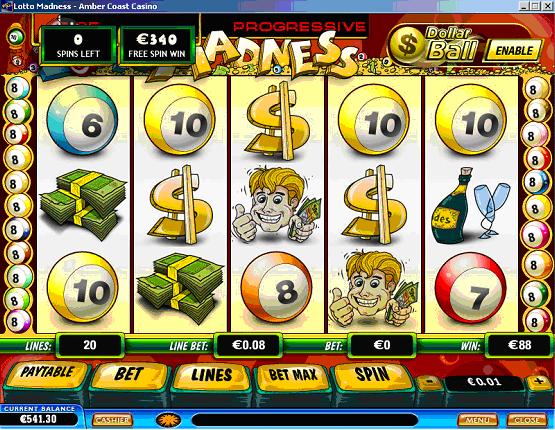Click the orange number 8 lotto ball
The width and height of the screenshot is (555, 430).
(x=277, y=287)
